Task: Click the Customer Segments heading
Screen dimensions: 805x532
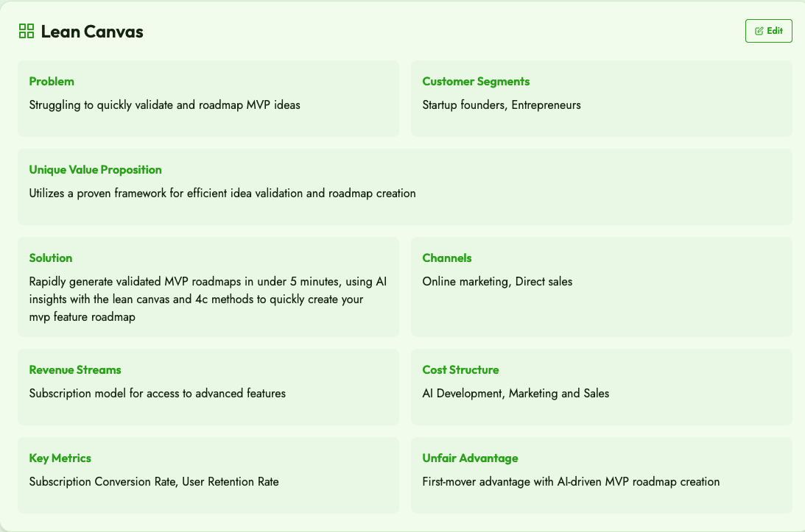Action: (476, 82)
